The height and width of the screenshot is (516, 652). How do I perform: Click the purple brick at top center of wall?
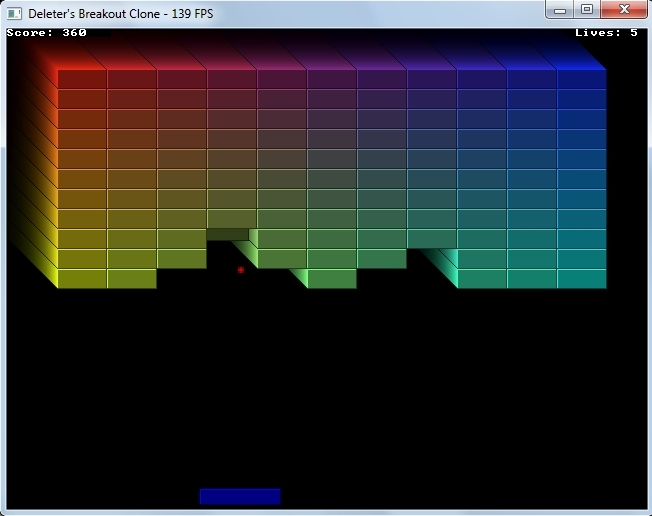332,79
